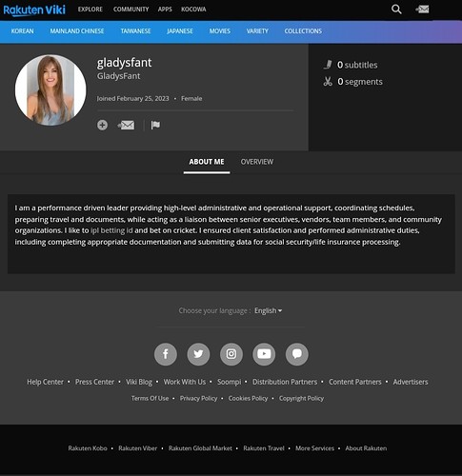Click the '0 segments' count
This screenshot has height=476, width=462.
click(360, 82)
